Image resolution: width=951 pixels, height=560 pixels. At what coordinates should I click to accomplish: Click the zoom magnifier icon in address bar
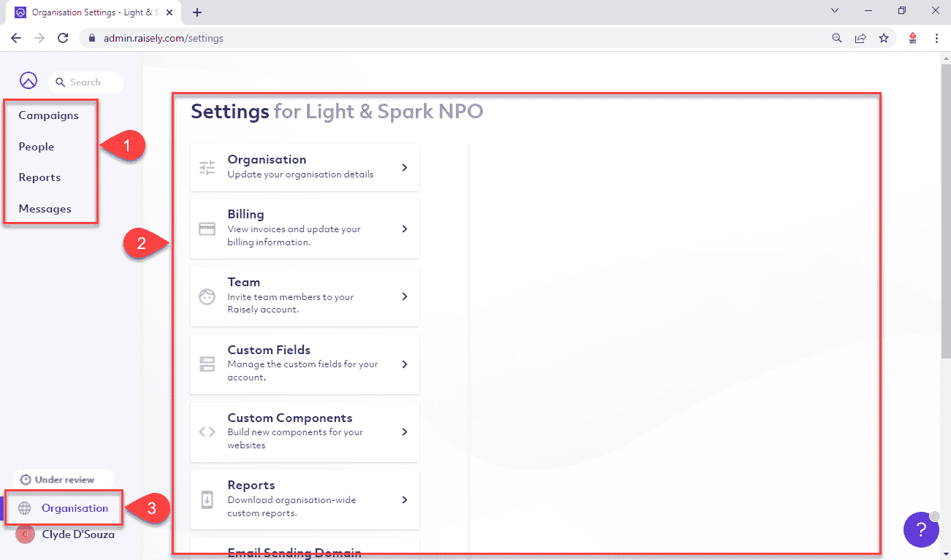[837, 38]
